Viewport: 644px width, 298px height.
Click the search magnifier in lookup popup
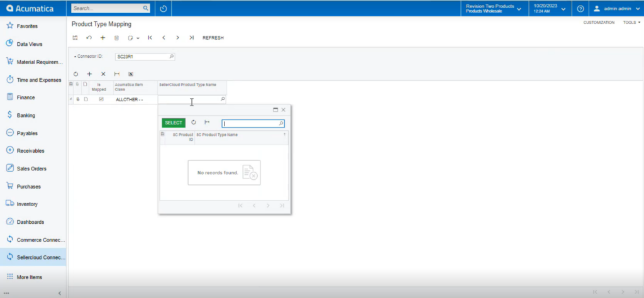(x=281, y=124)
